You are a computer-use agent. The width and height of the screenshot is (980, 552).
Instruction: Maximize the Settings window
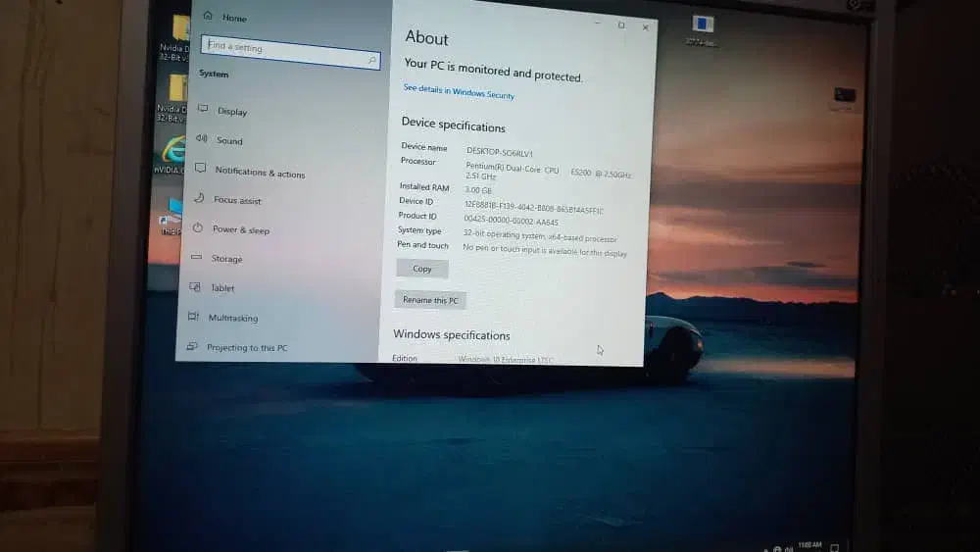[621, 25]
